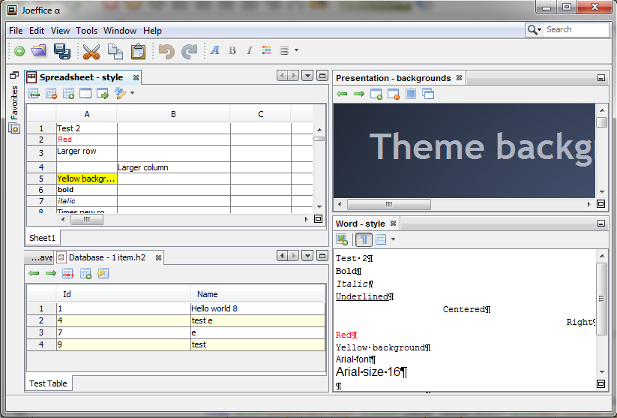Add new slide in Presentation toolbar
This screenshot has height=418, width=617.
pos(377,94)
